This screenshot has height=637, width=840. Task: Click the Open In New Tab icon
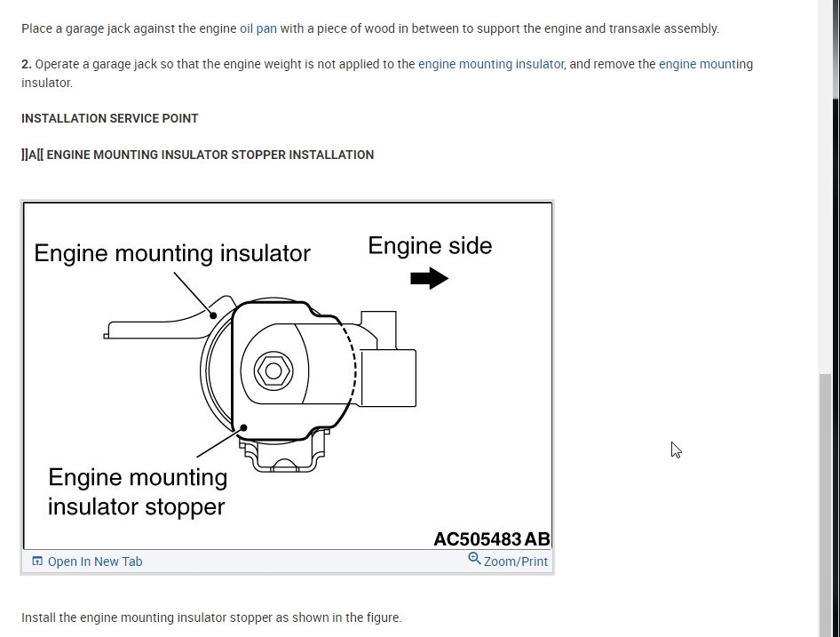[37, 561]
